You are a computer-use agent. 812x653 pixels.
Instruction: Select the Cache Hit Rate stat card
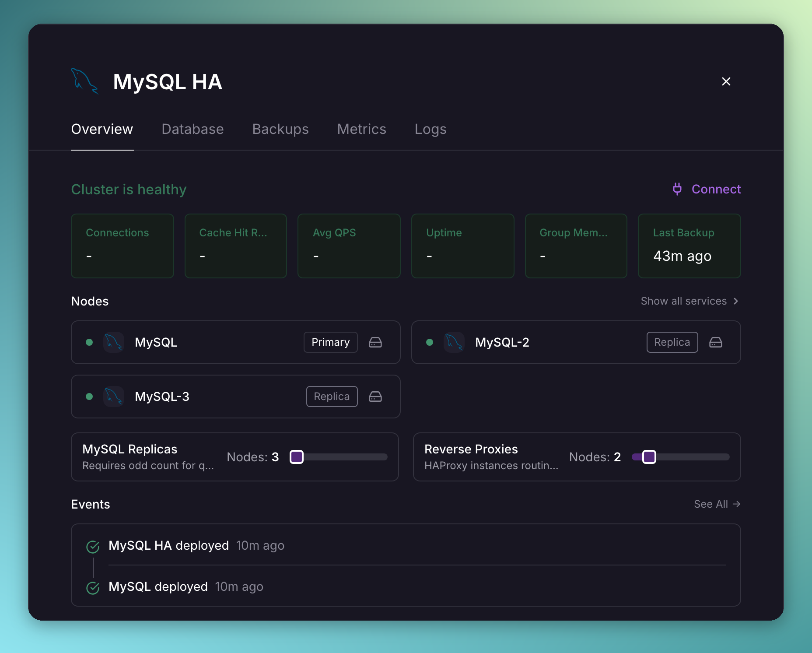point(236,246)
